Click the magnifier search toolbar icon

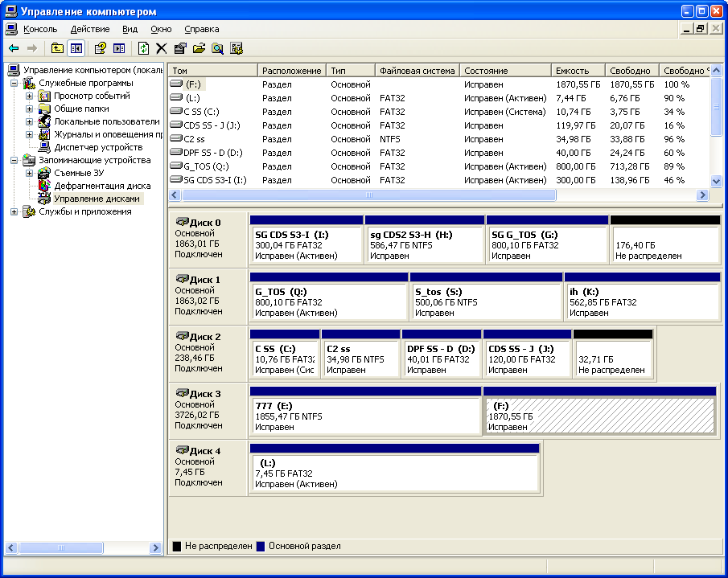tap(217, 47)
